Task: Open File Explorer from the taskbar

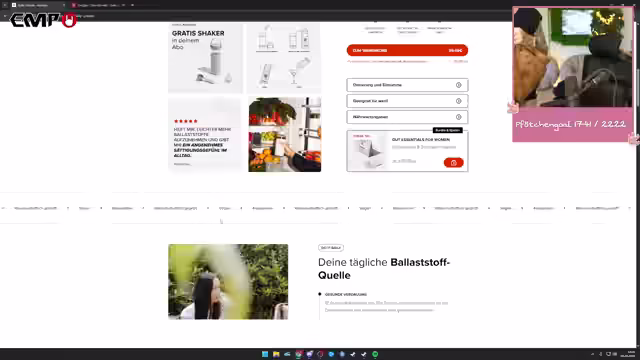Action: [276, 354]
